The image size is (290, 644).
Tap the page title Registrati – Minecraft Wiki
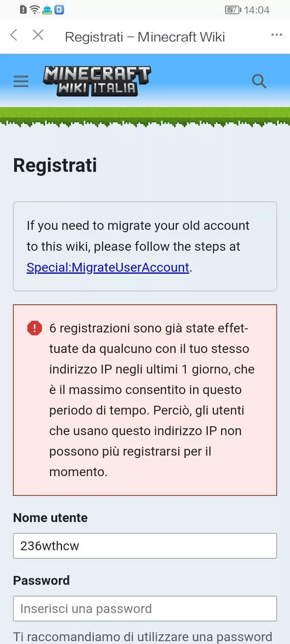[145, 37]
